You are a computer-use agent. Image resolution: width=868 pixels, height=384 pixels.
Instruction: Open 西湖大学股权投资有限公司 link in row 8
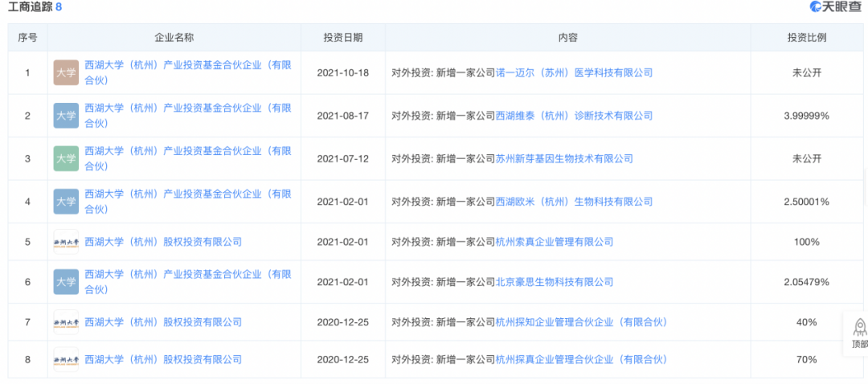[x=162, y=360]
